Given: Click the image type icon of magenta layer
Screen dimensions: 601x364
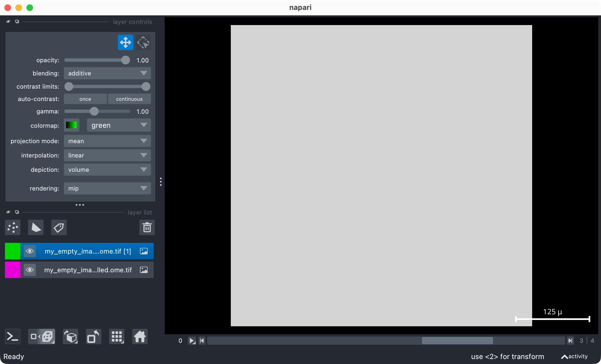Looking at the screenshot, I should [144, 270].
